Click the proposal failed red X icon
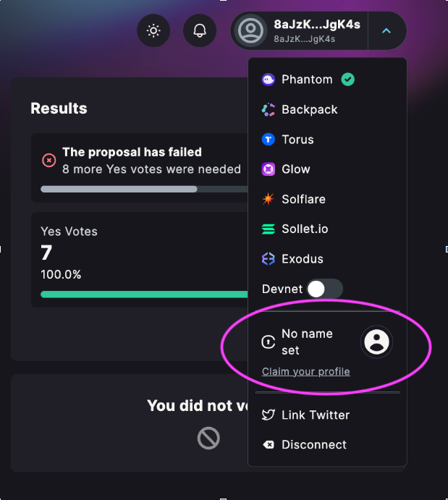 (49, 160)
